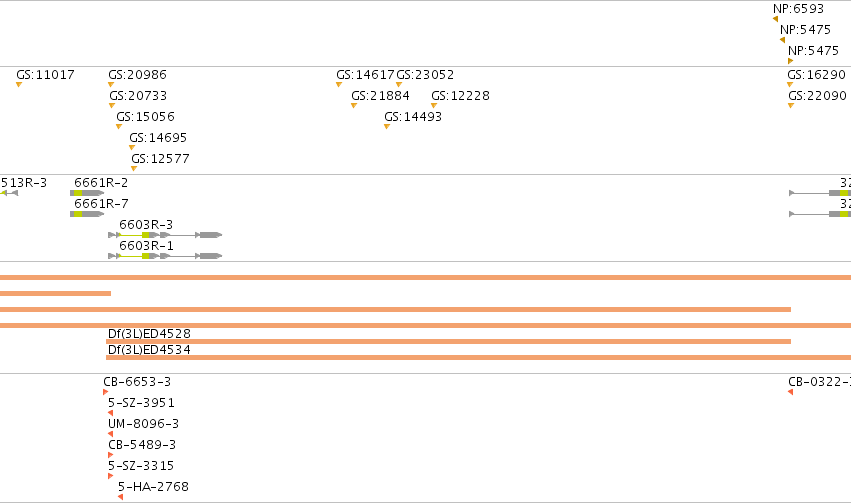
Task: Open the GS:21884 label link
Action: pyautogui.click(x=380, y=95)
